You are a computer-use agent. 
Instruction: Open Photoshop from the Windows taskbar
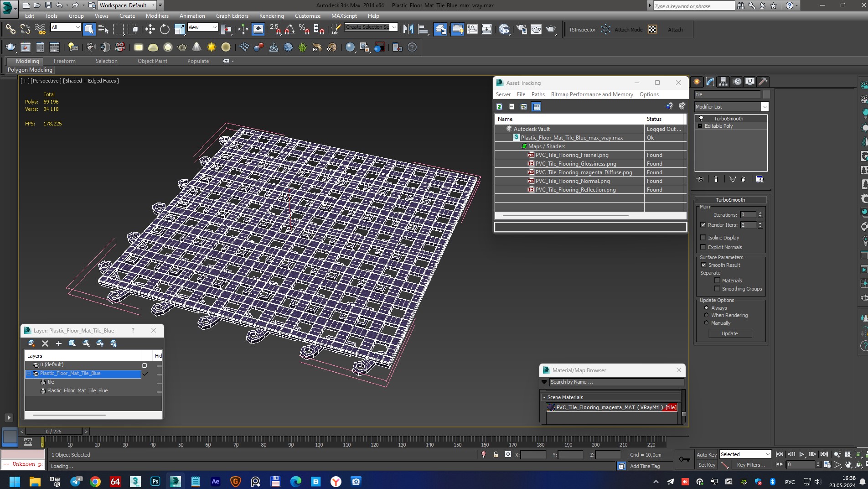point(155,481)
